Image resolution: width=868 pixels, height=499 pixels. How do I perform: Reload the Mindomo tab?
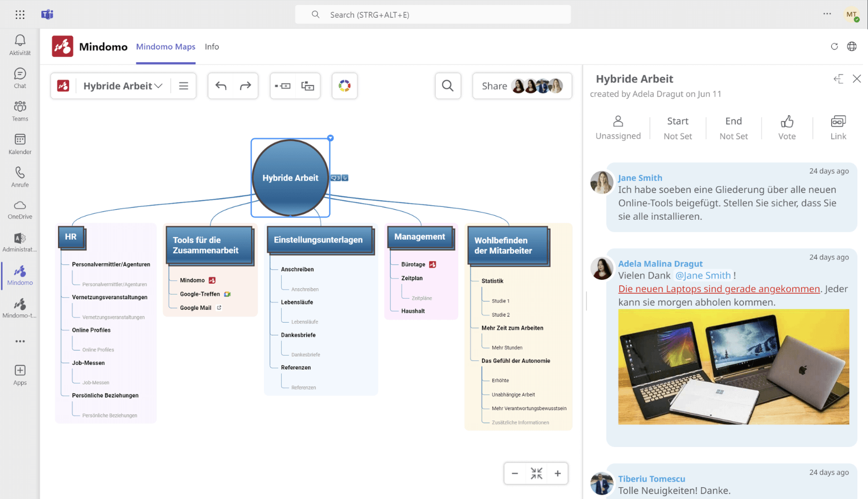(834, 47)
